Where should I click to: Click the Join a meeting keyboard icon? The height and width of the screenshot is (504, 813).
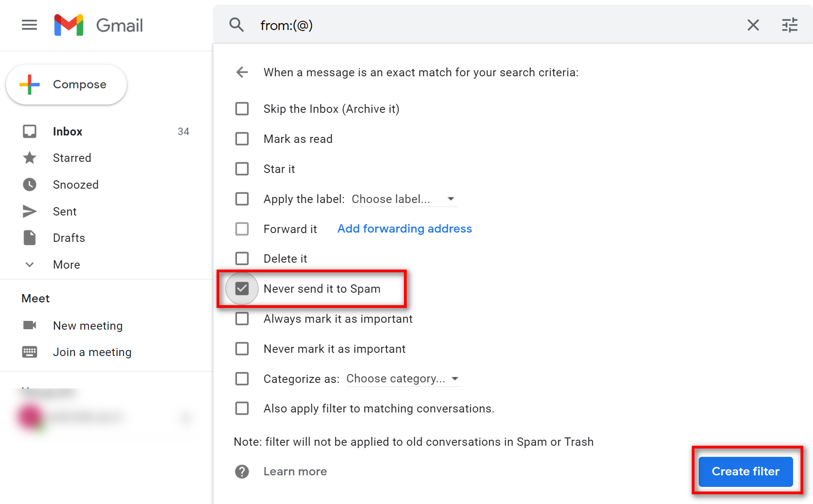click(30, 352)
